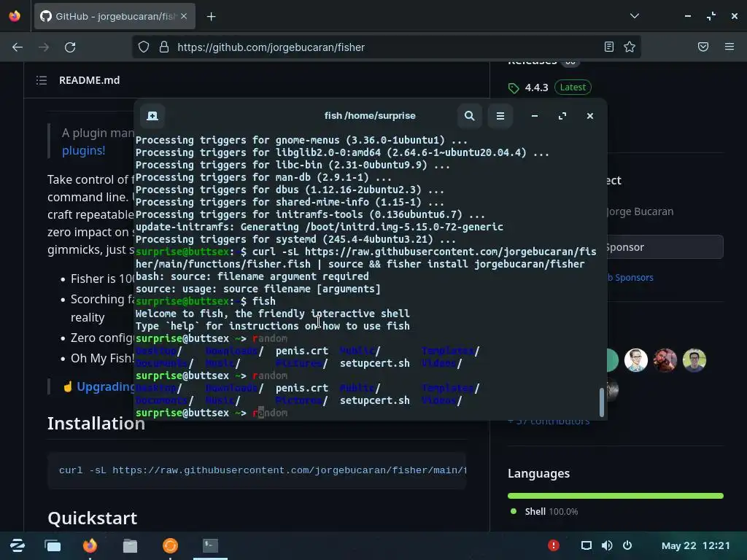The height and width of the screenshot is (560, 747).
Task: Open the Sponsors link under Sponsor button
Action: (x=630, y=278)
